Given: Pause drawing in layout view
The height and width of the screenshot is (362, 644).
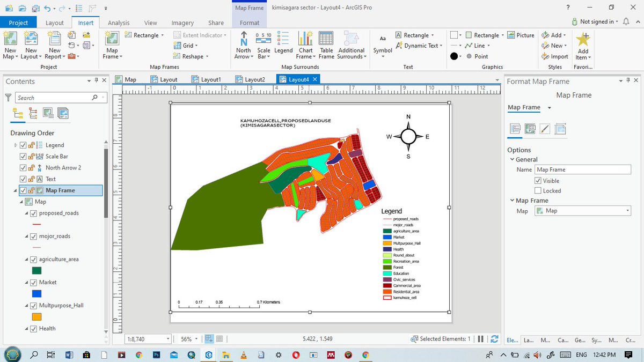Looking at the screenshot, I should 481,339.
